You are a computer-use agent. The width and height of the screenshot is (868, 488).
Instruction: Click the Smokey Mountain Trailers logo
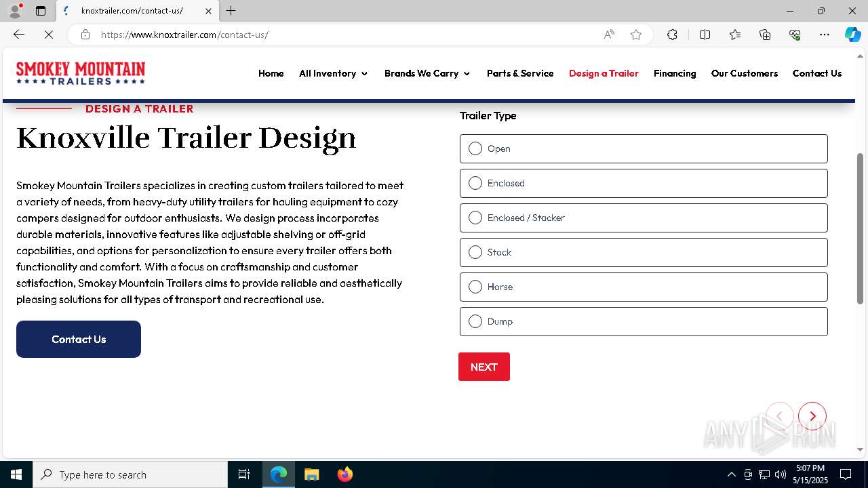(x=81, y=73)
